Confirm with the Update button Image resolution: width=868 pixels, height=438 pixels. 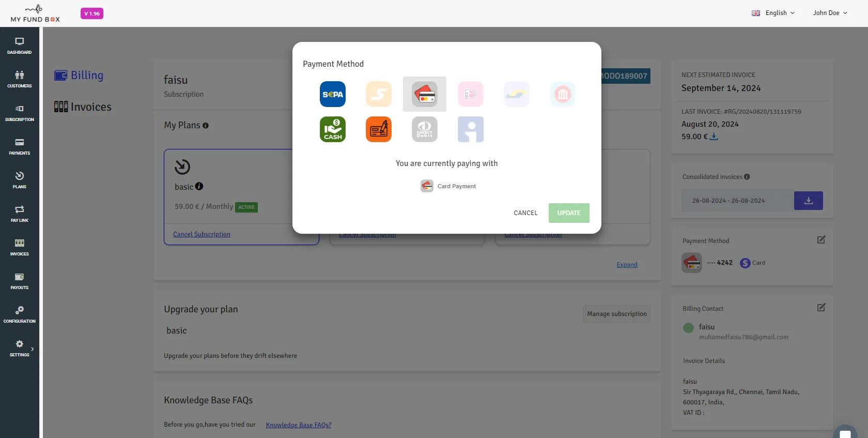click(x=569, y=213)
